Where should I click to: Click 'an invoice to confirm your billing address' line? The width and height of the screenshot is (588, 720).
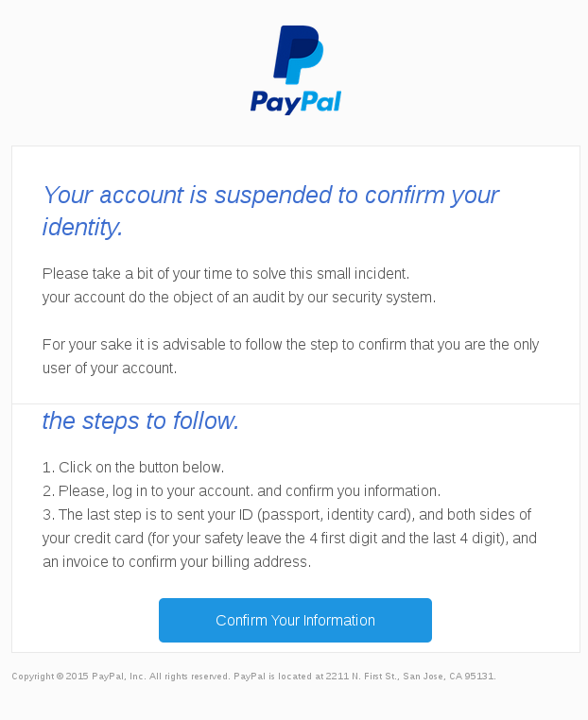(x=177, y=561)
